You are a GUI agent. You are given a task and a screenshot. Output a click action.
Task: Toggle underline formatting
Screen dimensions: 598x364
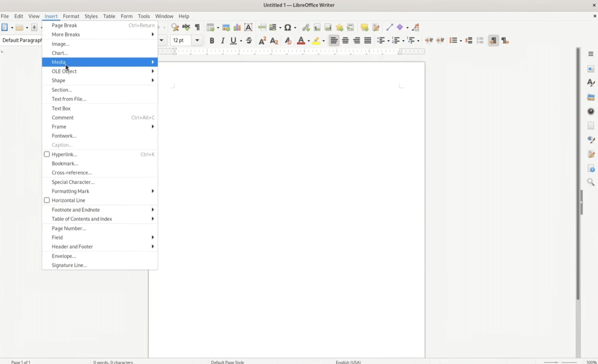(x=233, y=40)
